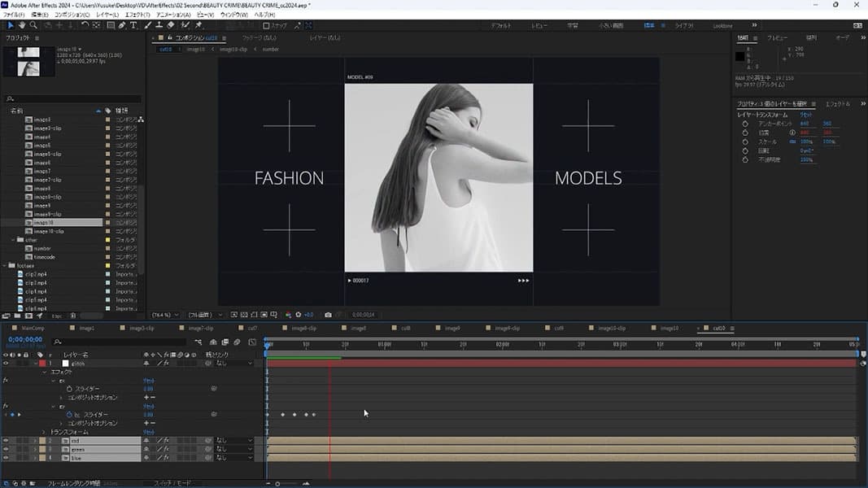The height and width of the screenshot is (488, 868).
Task: Click the レビュー workspace button
Action: 539,25
